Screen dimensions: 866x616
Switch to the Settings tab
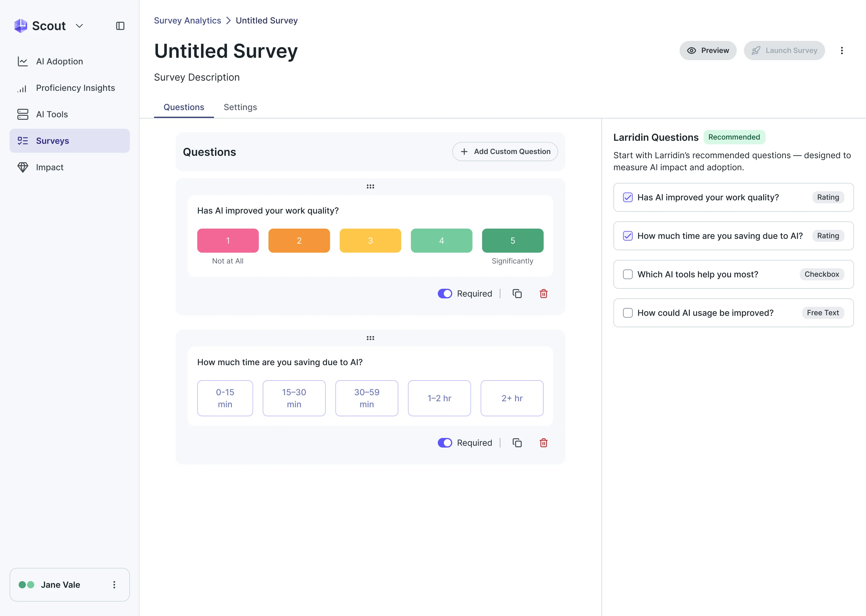pos(240,107)
